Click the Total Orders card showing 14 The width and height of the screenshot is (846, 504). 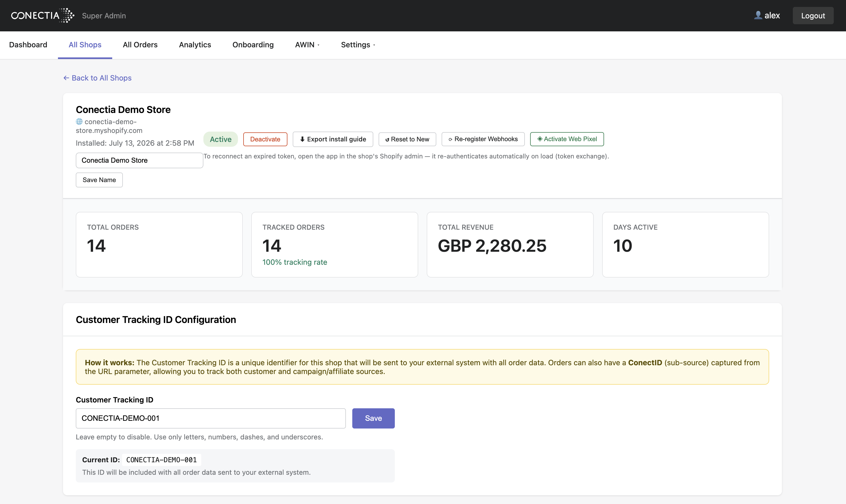[x=159, y=245]
